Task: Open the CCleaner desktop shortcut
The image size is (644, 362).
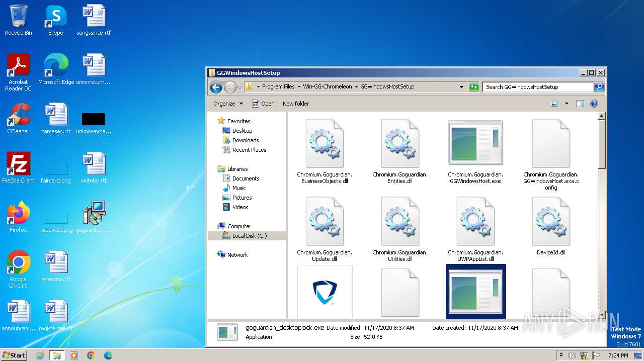Action: pos(18,119)
